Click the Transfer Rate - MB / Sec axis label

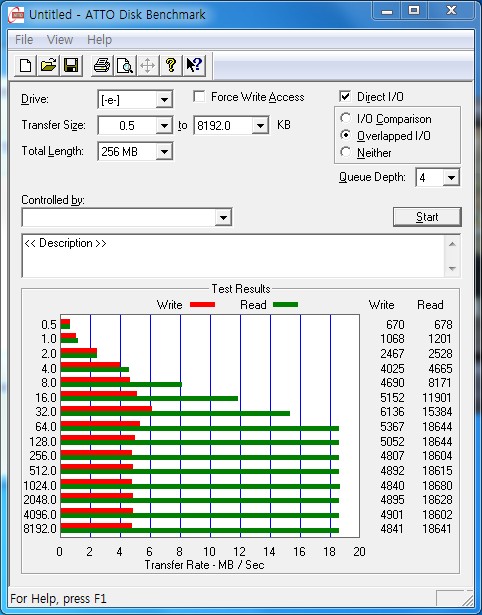(x=204, y=565)
